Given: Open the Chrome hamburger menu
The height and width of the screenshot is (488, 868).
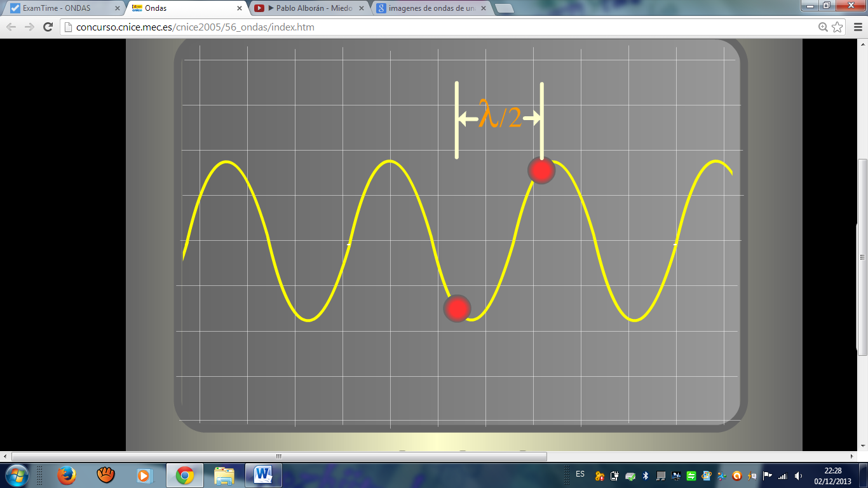Looking at the screenshot, I should 855,27.
